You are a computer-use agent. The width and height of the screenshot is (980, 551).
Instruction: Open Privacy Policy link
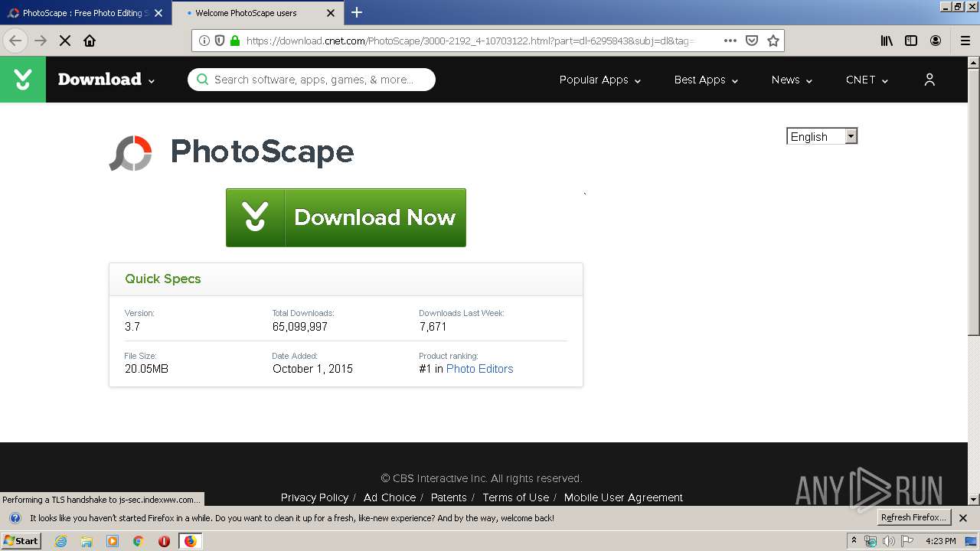(x=315, y=497)
